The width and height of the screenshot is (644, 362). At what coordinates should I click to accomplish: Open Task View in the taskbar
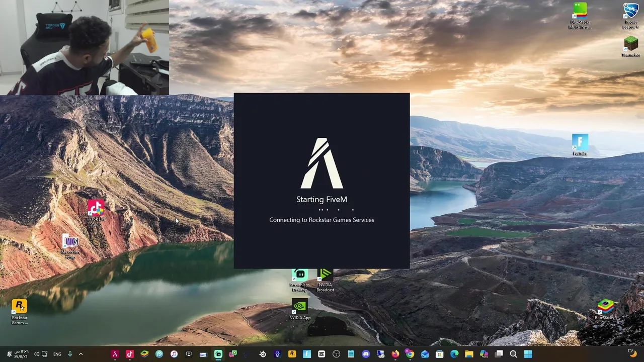point(499,354)
